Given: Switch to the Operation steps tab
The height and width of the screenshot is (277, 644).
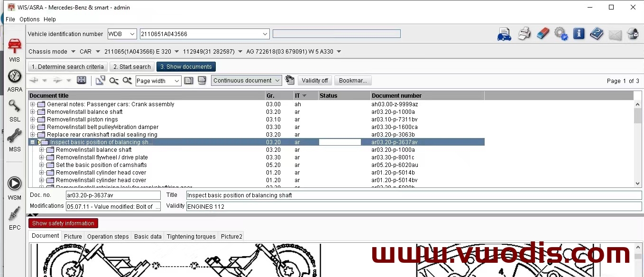Looking at the screenshot, I should coord(108,236).
